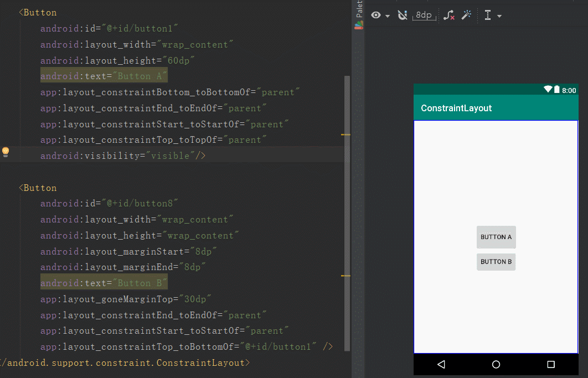Click the lightbulb quick-fix icon
This screenshot has width=588, height=378.
point(5,152)
